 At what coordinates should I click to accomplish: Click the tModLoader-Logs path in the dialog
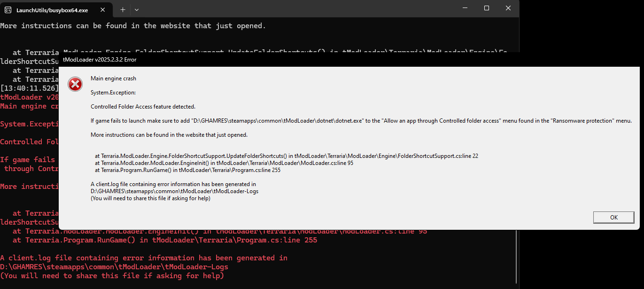[x=174, y=191]
